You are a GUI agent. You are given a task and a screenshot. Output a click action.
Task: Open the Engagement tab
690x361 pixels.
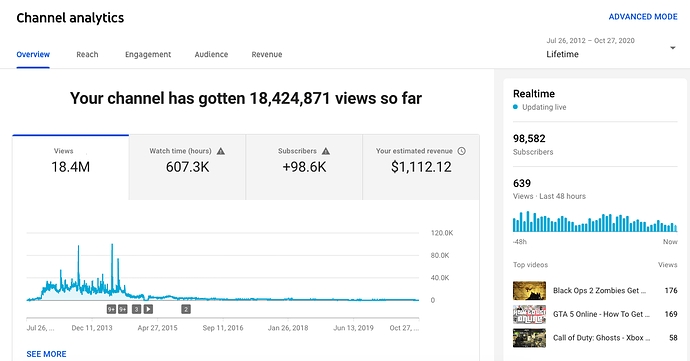click(148, 55)
